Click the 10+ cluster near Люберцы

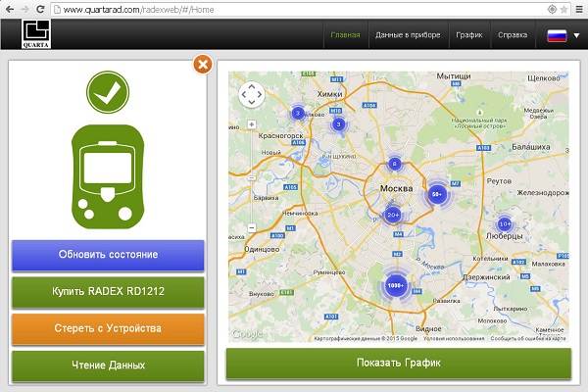point(504,223)
